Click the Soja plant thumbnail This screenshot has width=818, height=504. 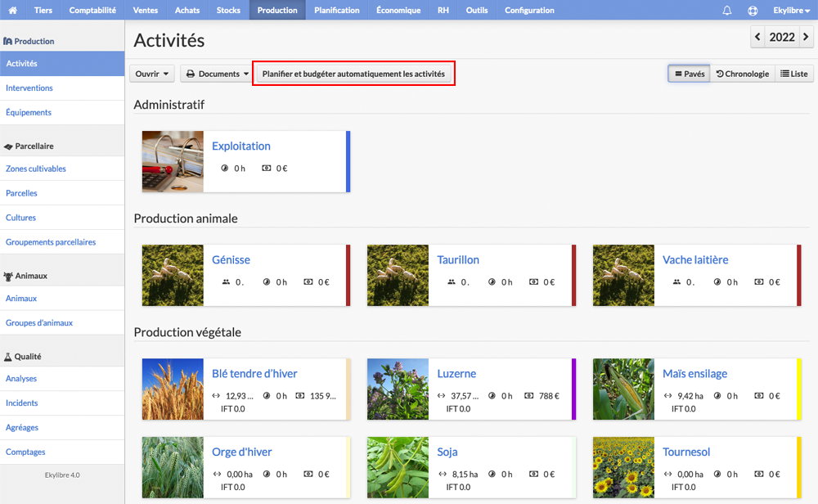[x=398, y=467]
